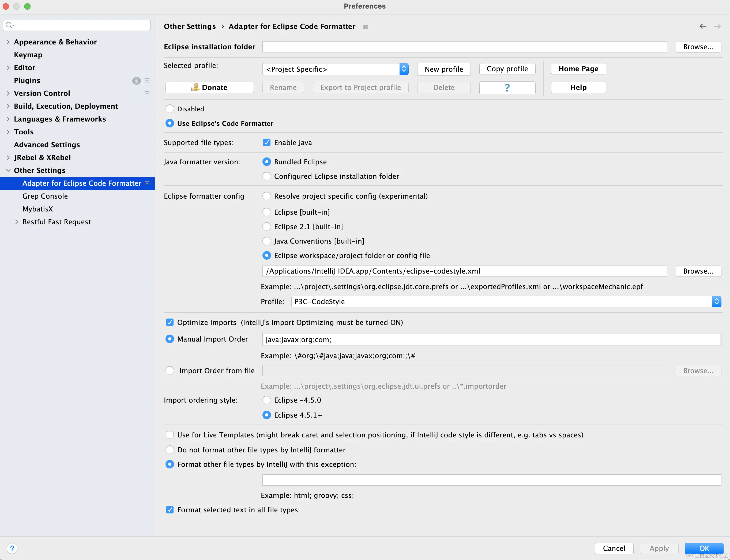Click Browse for Eclipse installation folder
This screenshot has width=730, height=560.
point(698,47)
